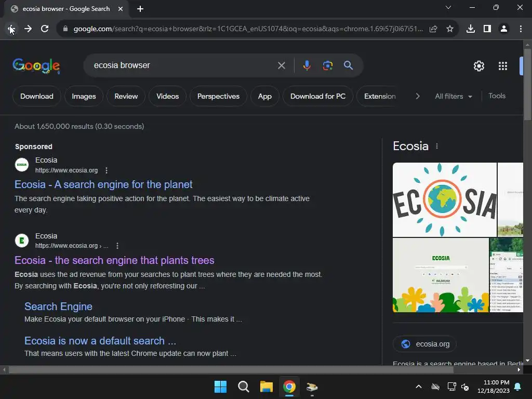This screenshot has height=399, width=532.
Task: Click the horizontal page scrollbar
Action: tap(231, 370)
